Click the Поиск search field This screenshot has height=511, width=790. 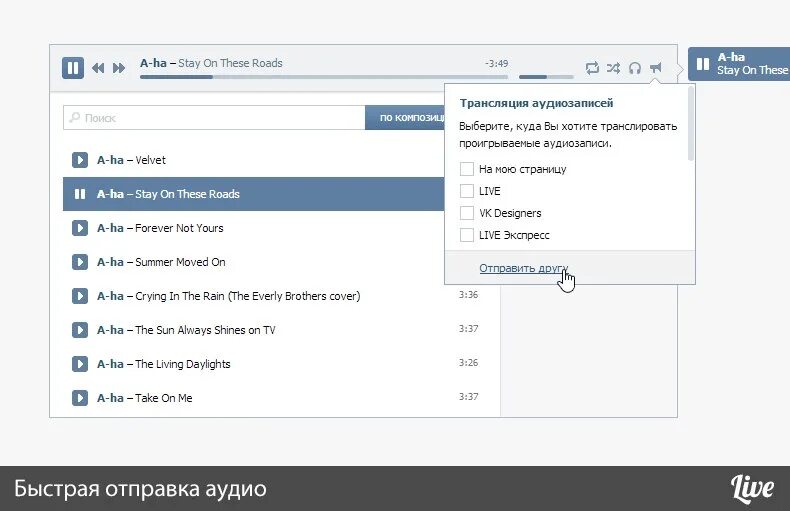(x=214, y=118)
